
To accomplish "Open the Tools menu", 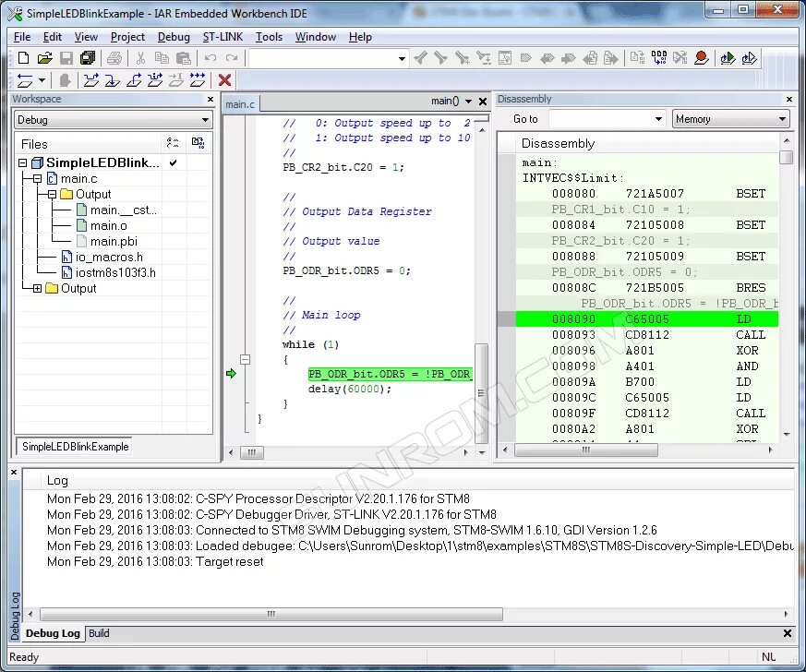I will (270, 37).
